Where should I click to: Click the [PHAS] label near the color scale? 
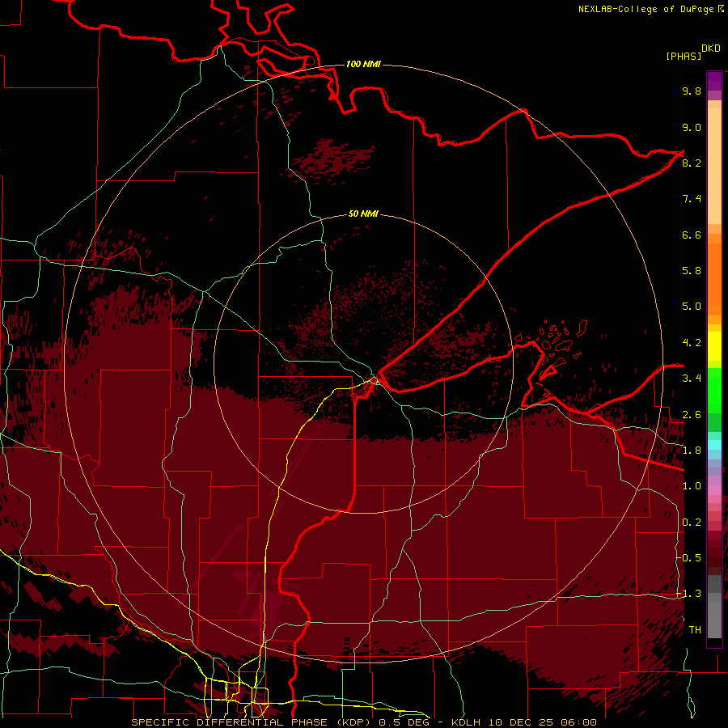(x=684, y=56)
